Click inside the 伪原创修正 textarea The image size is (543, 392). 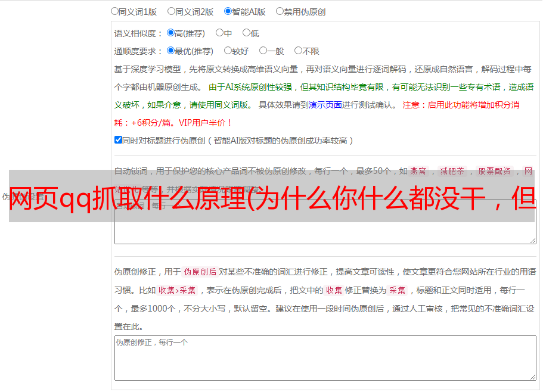325,358
